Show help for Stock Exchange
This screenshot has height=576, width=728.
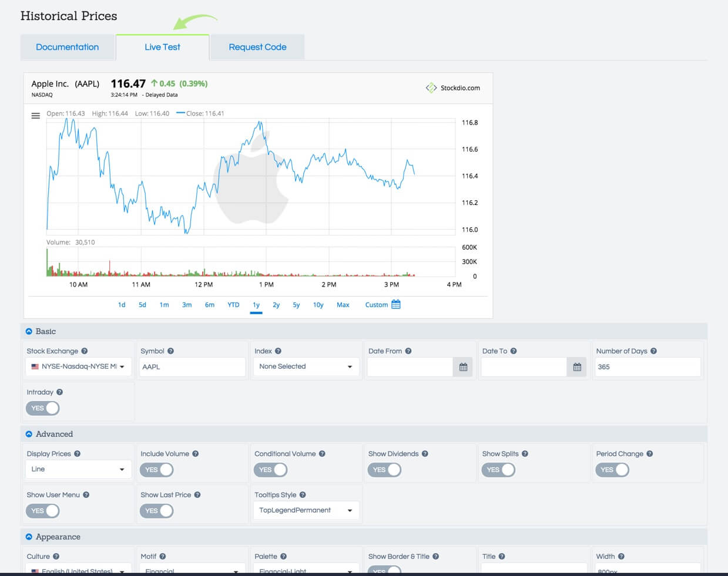85,351
